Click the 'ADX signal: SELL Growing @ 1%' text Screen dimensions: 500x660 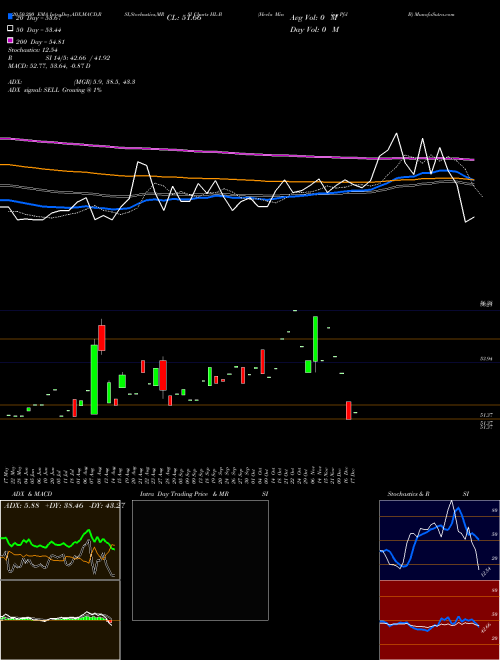tap(55, 90)
